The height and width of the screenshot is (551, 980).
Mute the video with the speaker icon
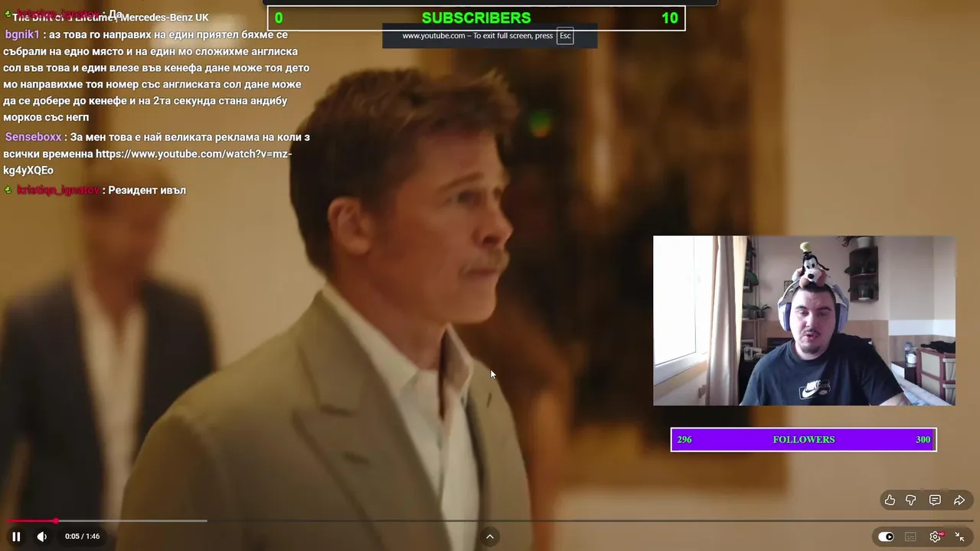click(42, 536)
